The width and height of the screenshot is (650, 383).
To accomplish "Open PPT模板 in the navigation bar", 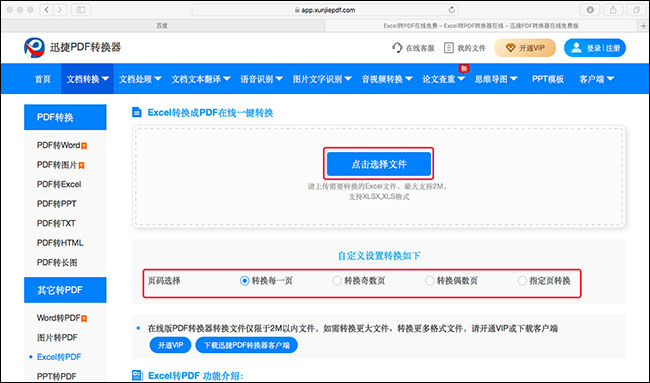I will pos(548,79).
